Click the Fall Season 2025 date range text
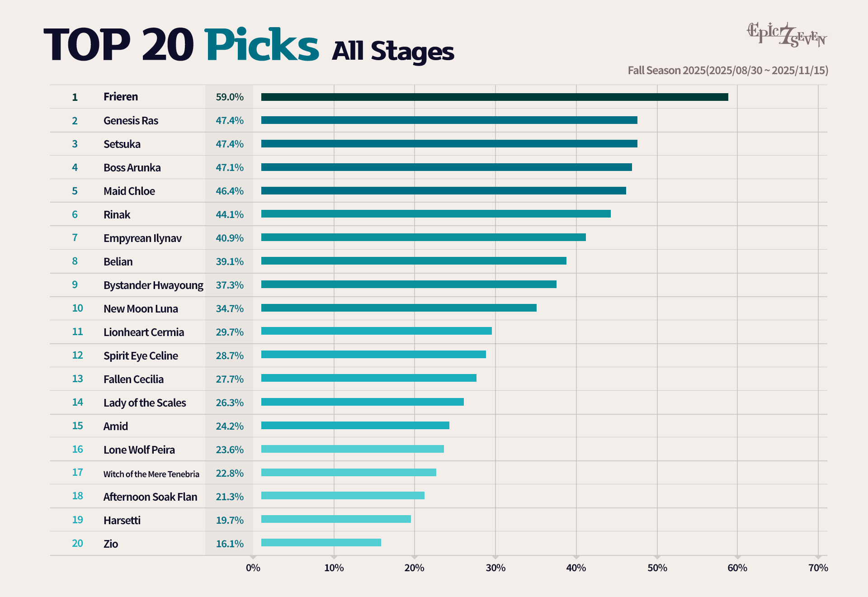The height and width of the screenshot is (597, 868). pyautogui.click(x=727, y=71)
